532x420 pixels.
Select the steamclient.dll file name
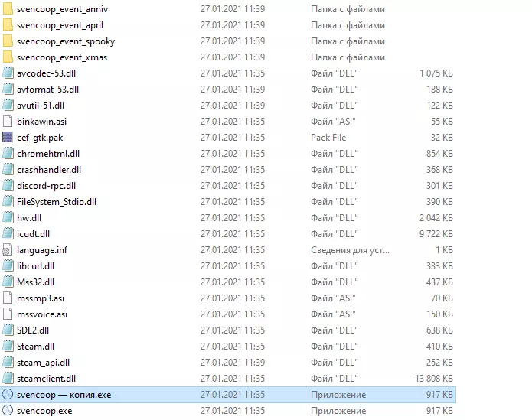pyautogui.click(x=46, y=378)
